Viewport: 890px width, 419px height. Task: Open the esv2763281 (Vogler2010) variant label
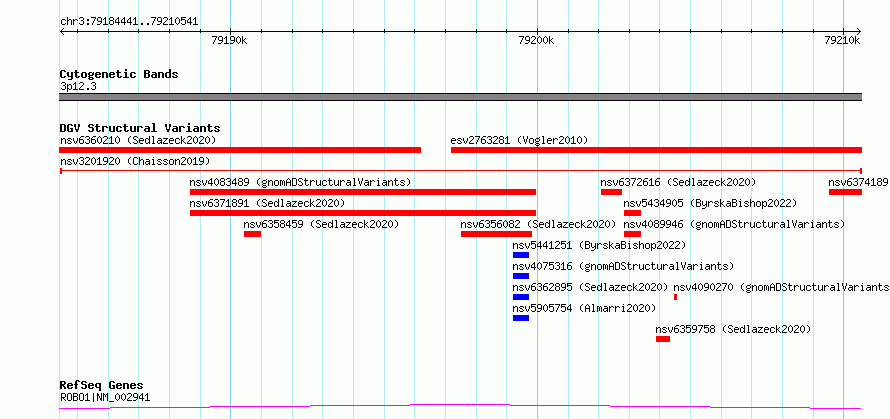(x=519, y=140)
